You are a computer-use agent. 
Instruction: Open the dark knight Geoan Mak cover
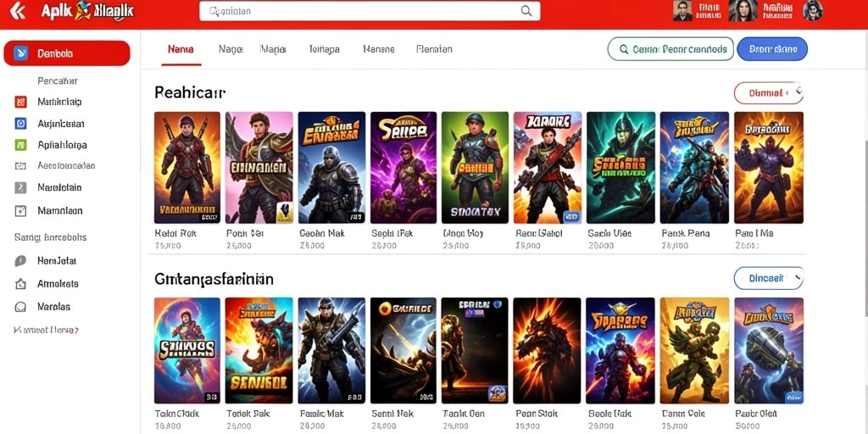(x=331, y=168)
